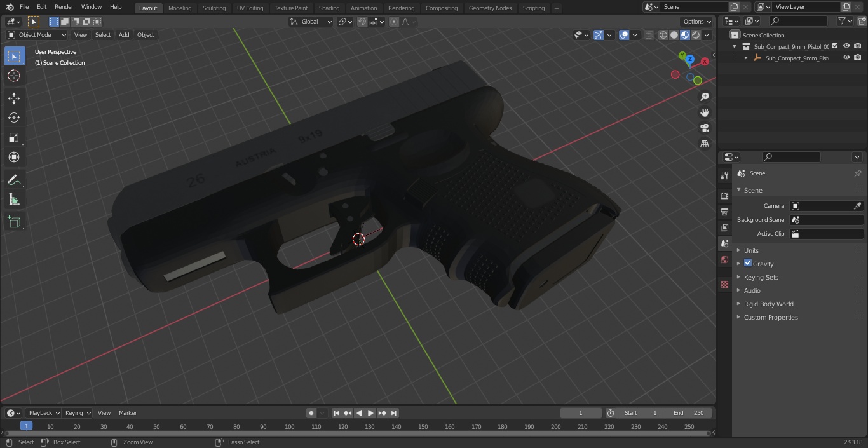The width and height of the screenshot is (868, 448).
Task: Toggle snapping magnet in header
Action: (x=362, y=22)
